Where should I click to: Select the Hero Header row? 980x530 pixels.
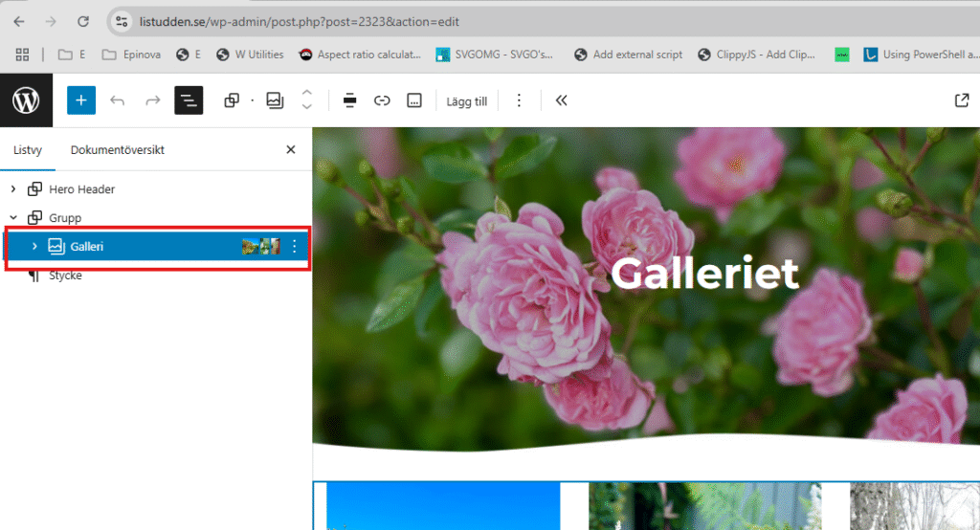(x=156, y=188)
